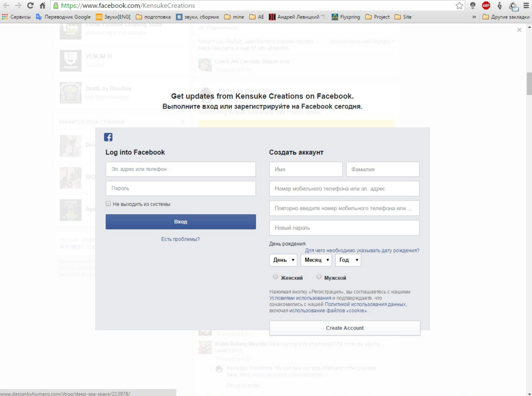
Task: Open the звуки, сборник bookmark
Action: pos(198,17)
